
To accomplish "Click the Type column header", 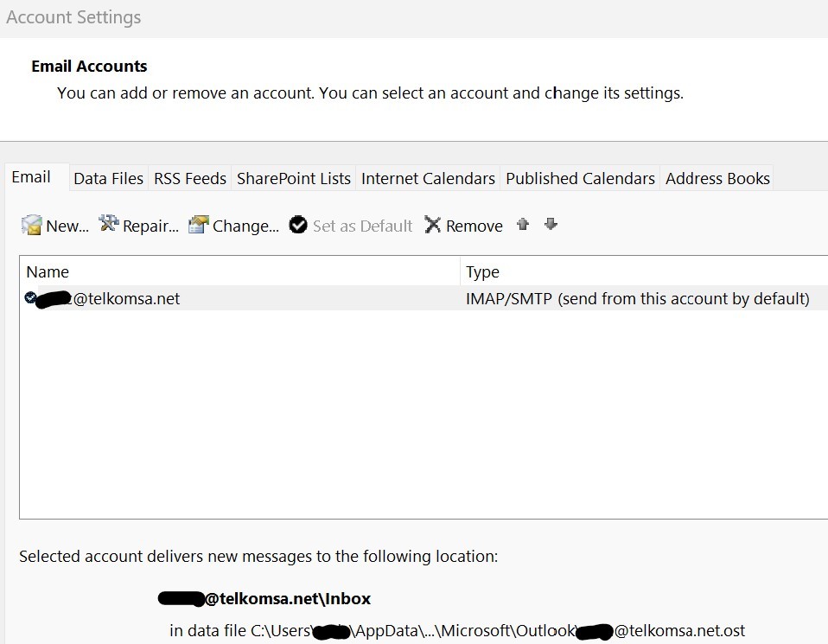I will pos(644,271).
